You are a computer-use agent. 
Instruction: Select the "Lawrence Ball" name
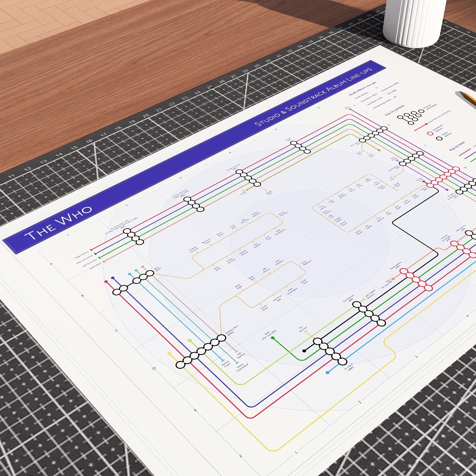click(277, 298)
